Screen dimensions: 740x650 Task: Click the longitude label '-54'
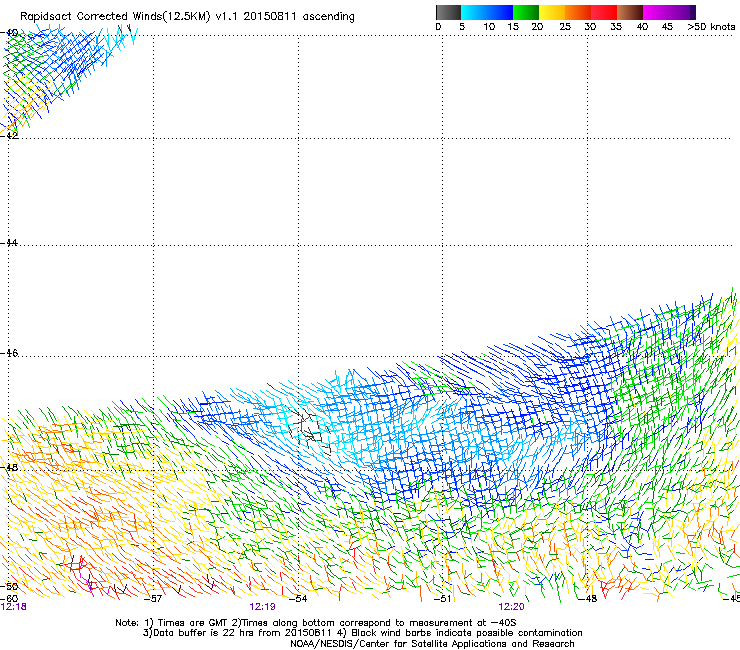[298, 599]
